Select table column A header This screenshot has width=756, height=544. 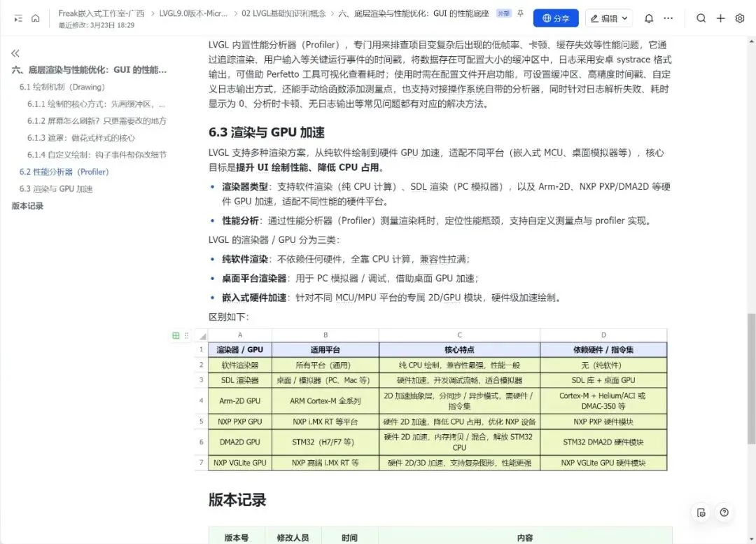[240, 335]
